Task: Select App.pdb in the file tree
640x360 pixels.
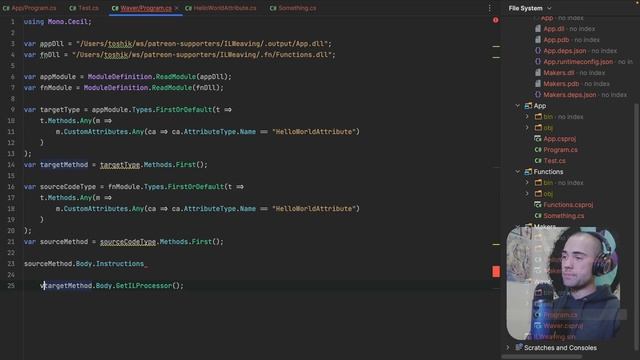Action: coord(556,40)
